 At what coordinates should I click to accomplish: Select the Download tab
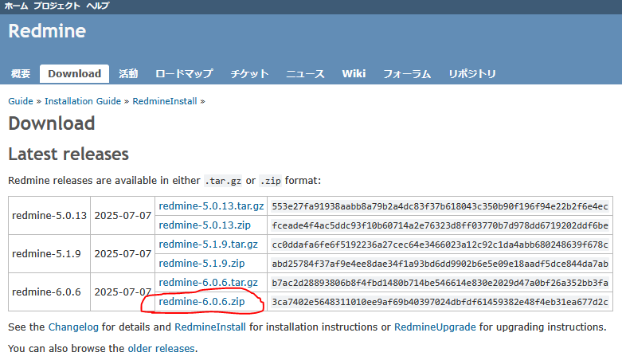pos(75,74)
